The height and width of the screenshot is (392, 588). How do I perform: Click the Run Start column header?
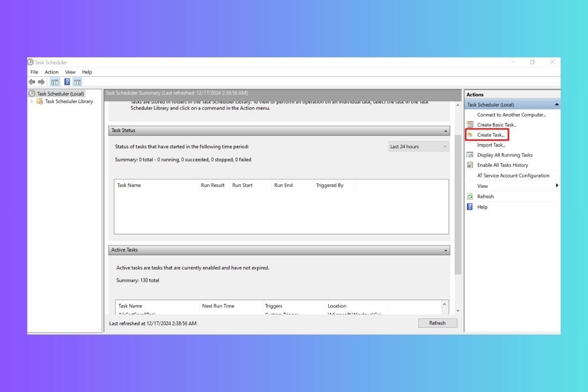(x=250, y=185)
